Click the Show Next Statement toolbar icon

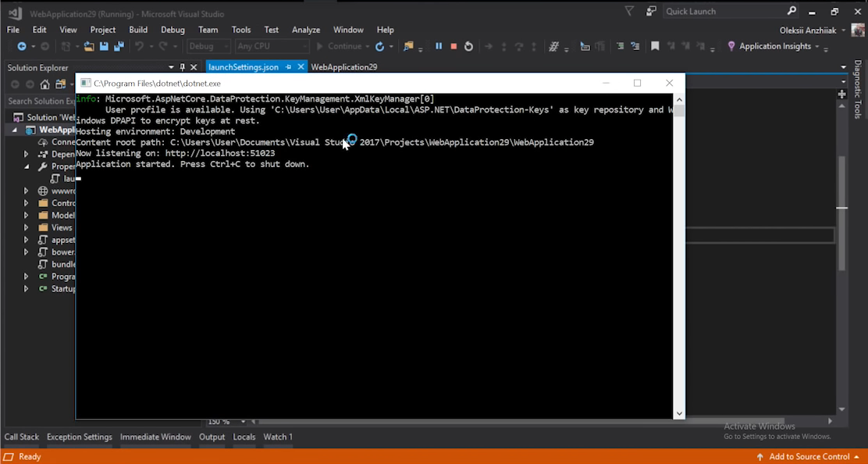coord(489,47)
